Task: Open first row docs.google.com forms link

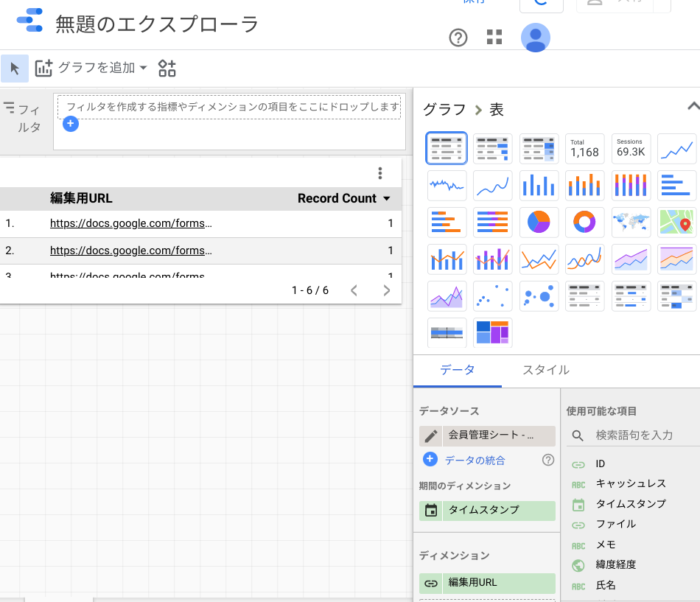Action: pyautogui.click(x=131, y=223)
